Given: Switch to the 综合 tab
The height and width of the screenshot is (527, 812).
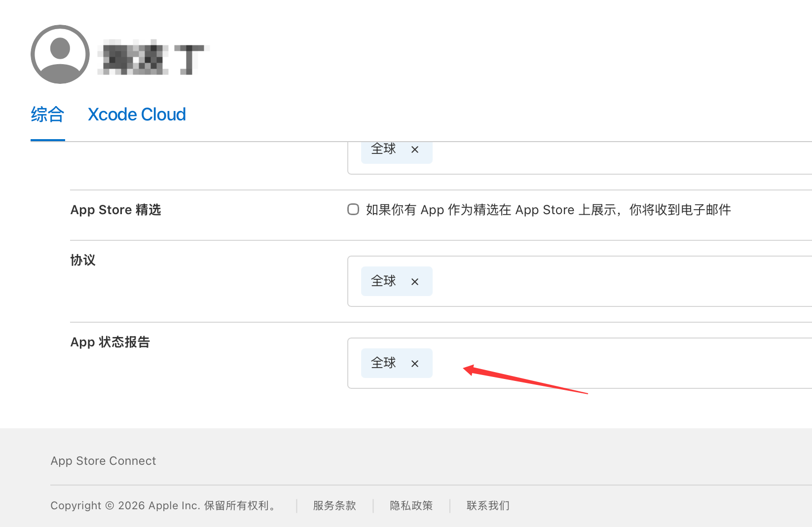Looking at the screenshot, I should tap(47, 114).
